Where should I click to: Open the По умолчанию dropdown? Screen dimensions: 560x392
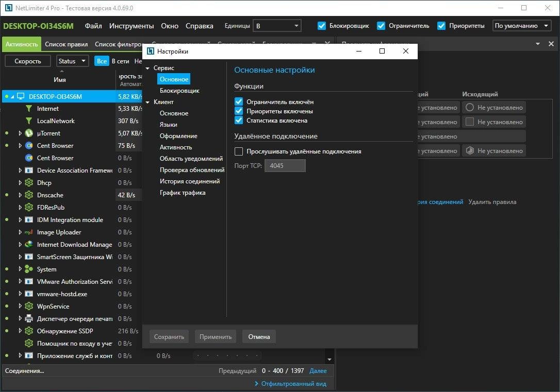[x=521, y=26]
